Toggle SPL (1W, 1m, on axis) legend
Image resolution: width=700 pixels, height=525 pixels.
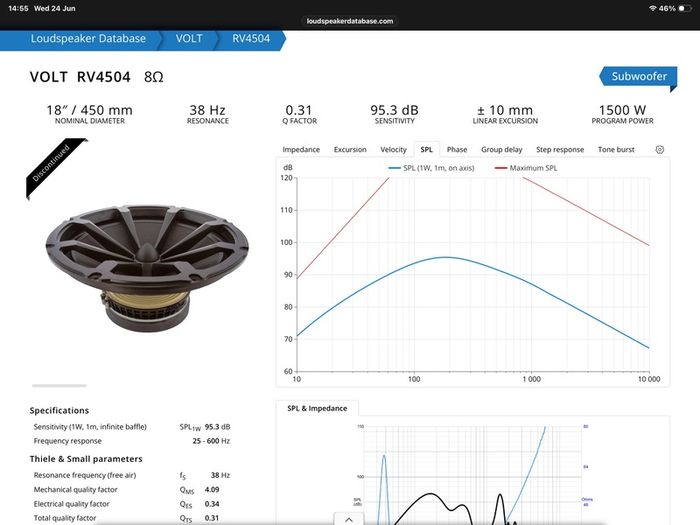coord(431,168)
